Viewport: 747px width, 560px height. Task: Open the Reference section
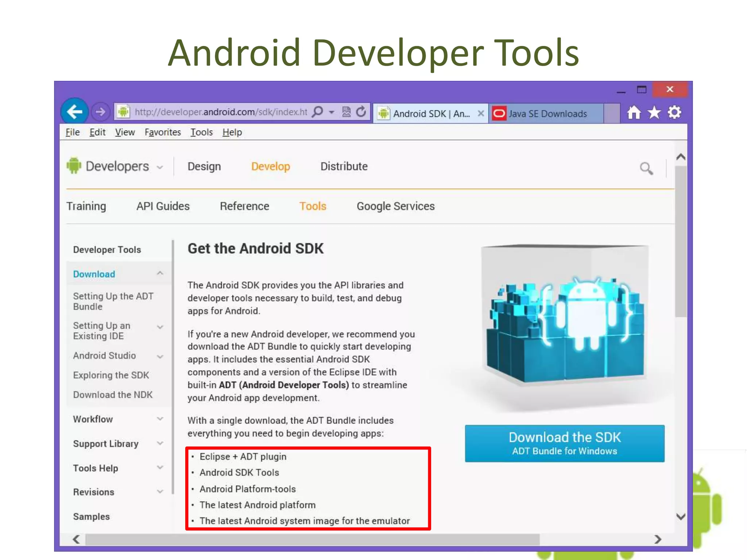(x=244, y=206)
